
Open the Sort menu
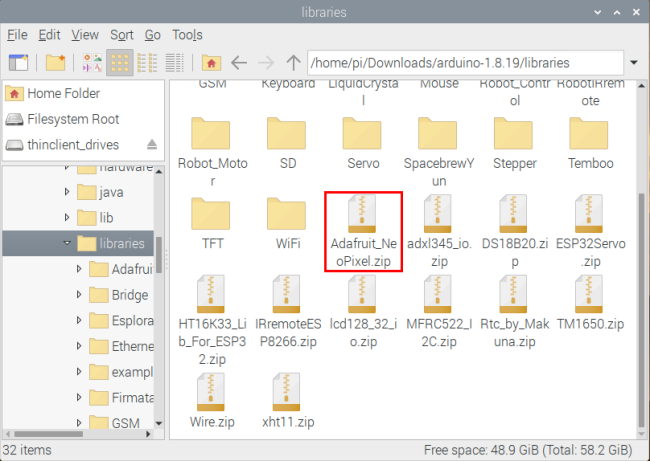point(122,35)
